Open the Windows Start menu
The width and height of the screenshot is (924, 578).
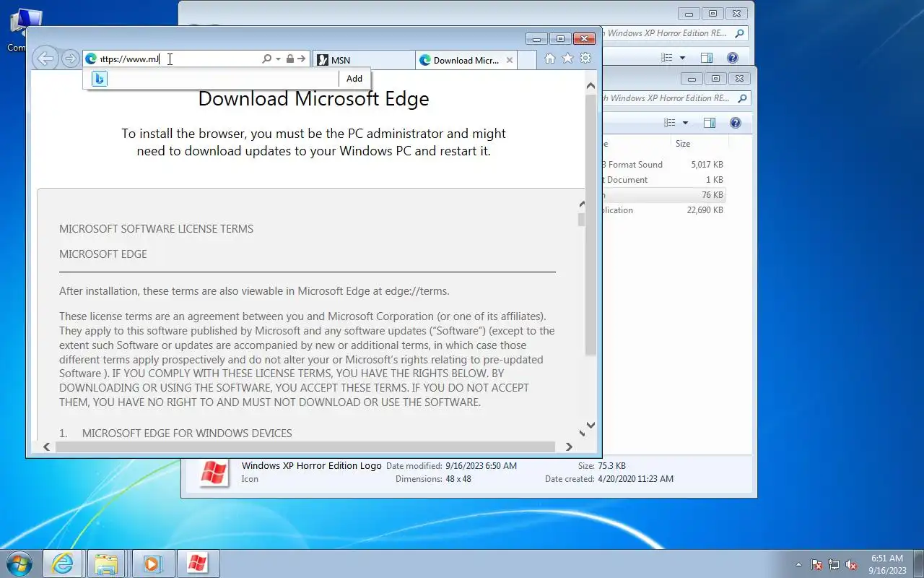(x=19, y=563)
